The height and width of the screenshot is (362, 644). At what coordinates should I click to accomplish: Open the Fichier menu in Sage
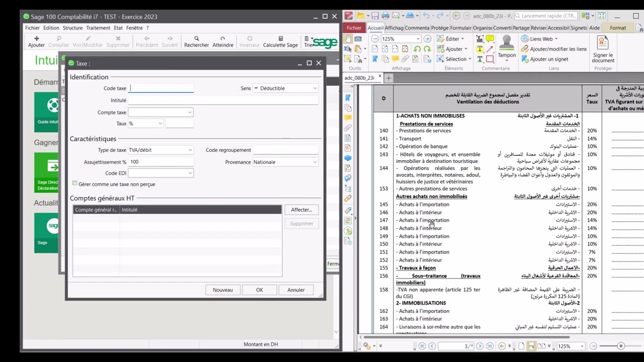[x=32, y=28]
